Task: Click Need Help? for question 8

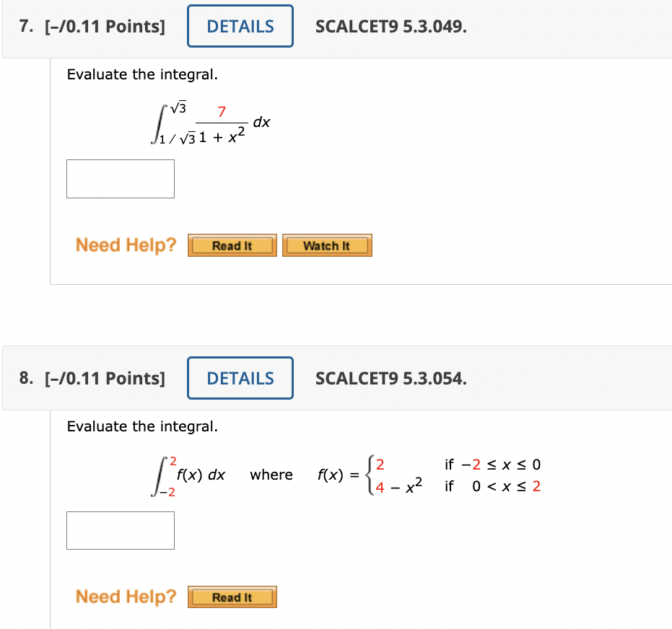Action: [x=124, y=597]
